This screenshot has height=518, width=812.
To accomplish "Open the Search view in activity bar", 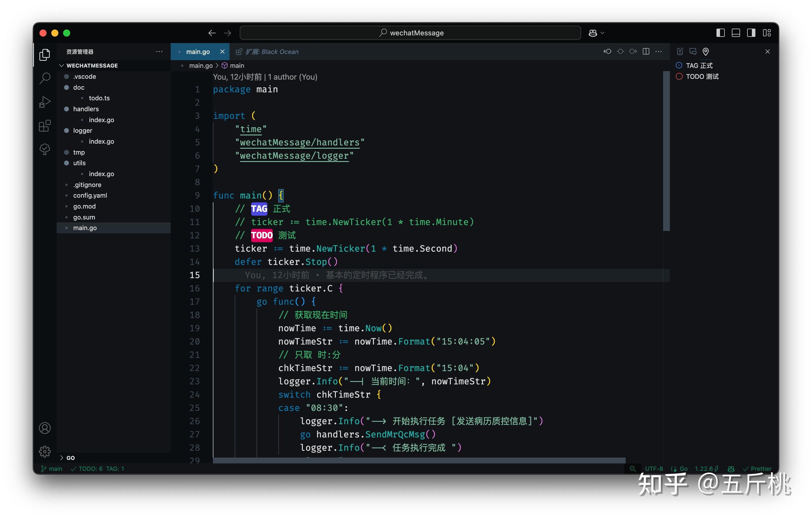I will [45, 78].
